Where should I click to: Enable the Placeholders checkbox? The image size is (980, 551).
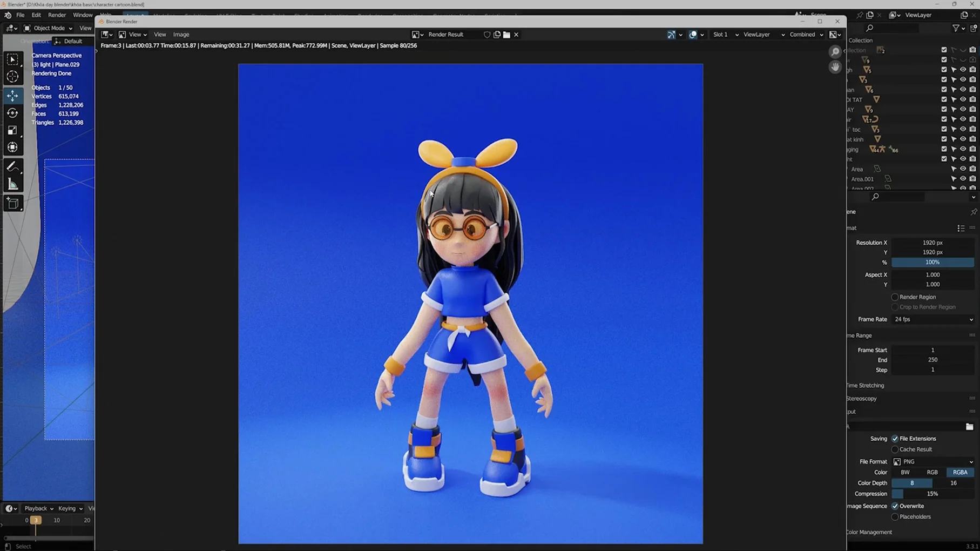(x=895, y=517)
